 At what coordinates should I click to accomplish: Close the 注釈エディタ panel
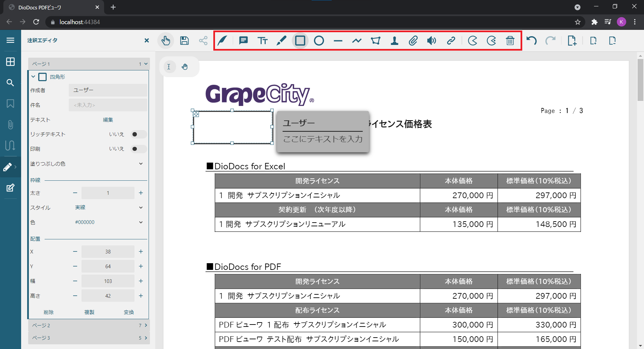[x=147, y=41]
